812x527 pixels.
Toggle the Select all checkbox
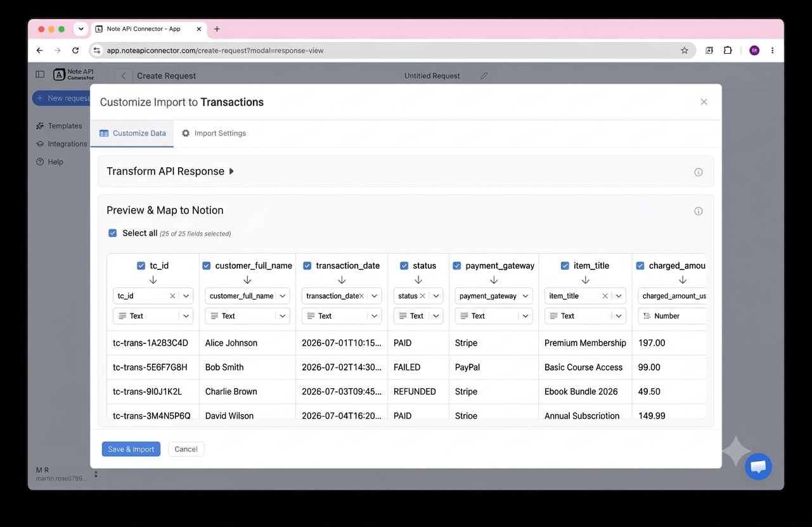113,233
